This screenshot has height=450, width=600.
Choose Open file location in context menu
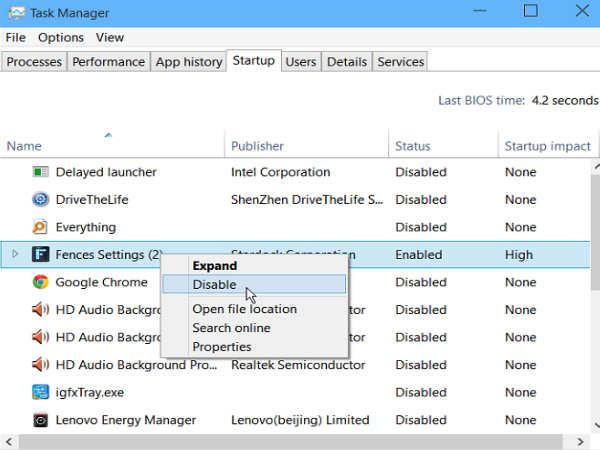coord(254,309)
